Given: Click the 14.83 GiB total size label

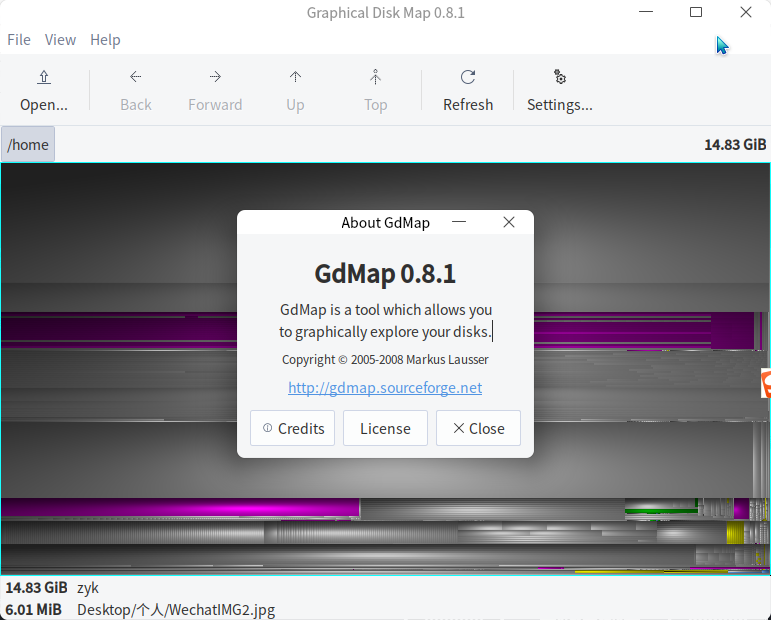Looking at the screenshot, I should click(x=735, y=145).
